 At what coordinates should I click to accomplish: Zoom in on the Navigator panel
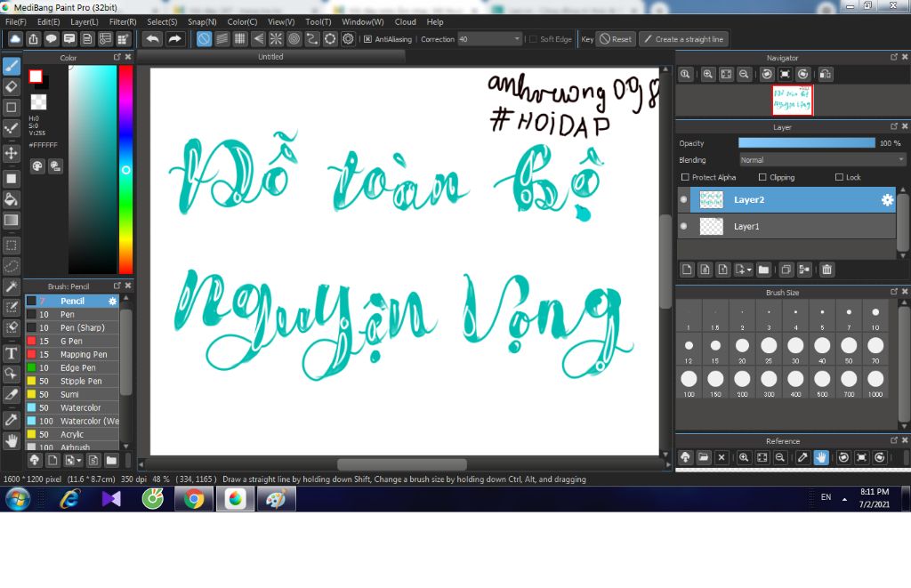pos(707,75)
